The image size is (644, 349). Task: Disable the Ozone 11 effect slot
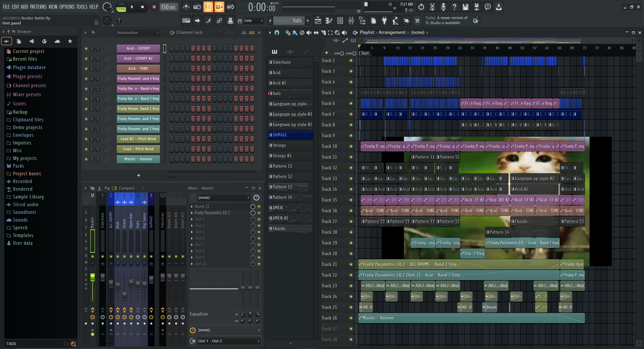259,207
